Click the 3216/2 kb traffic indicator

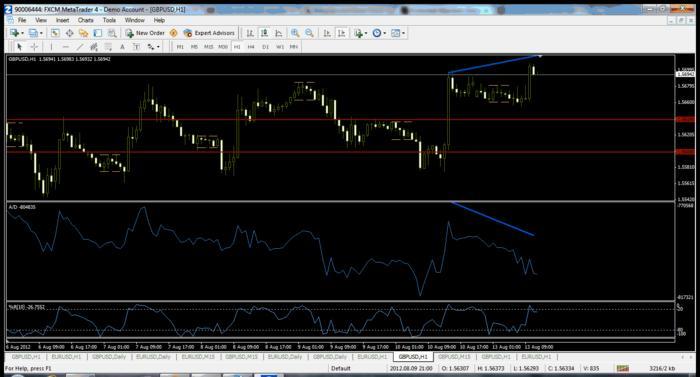pyautogui.click(x=662, y=369)
